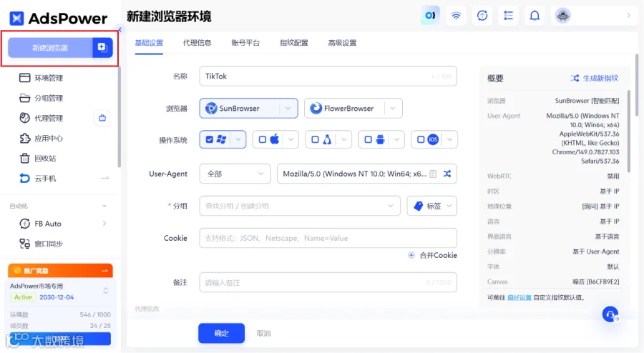The height and width of the screenshot is (353, 644).
Task: Open the Android version dropdown arrow
Action: pos(396,139)
